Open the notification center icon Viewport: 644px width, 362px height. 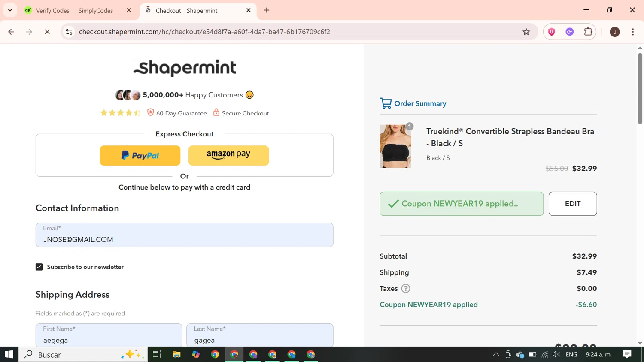point(627,354)
